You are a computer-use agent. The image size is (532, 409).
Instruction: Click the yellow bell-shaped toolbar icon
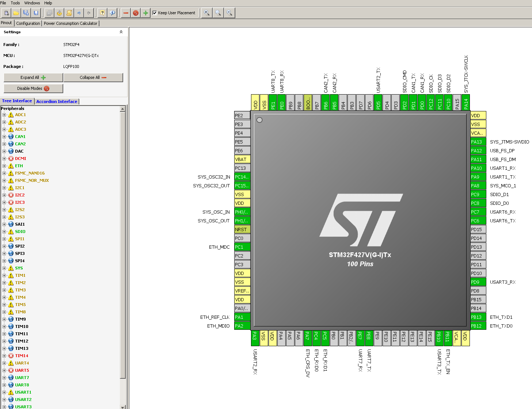pos(59,13)
